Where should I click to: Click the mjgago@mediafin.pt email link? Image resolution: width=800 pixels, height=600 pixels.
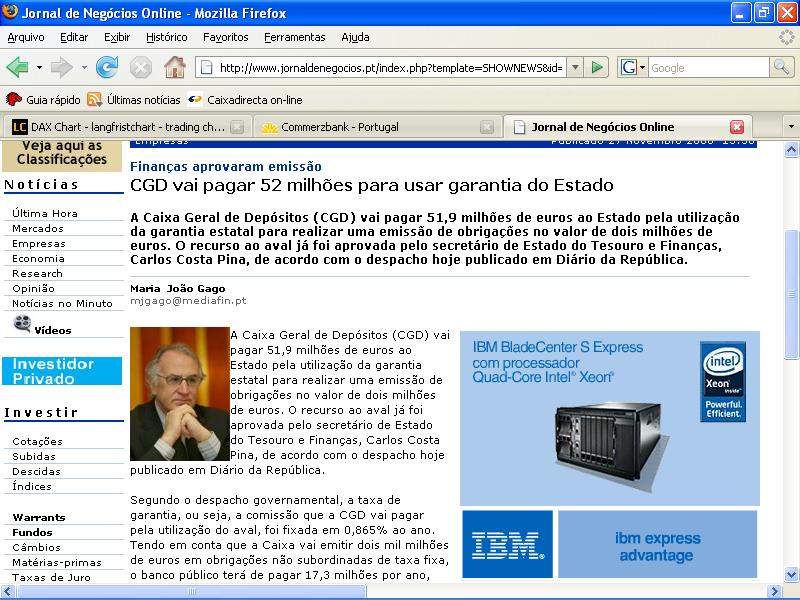[x=188, y=301]
